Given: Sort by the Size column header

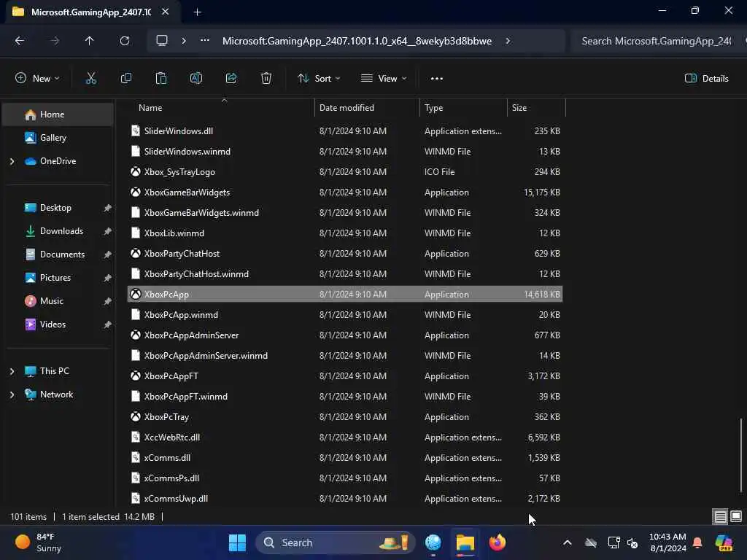Looking at the screenshot, I should [536, 108].
